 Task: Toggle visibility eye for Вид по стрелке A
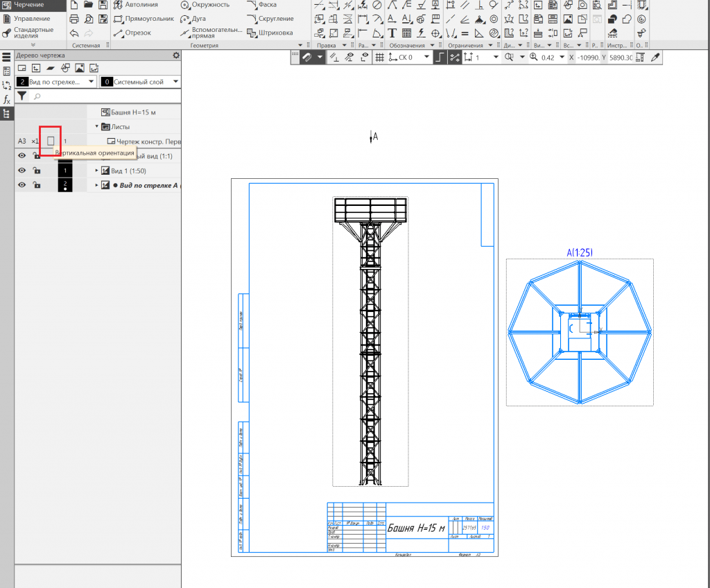21,185
